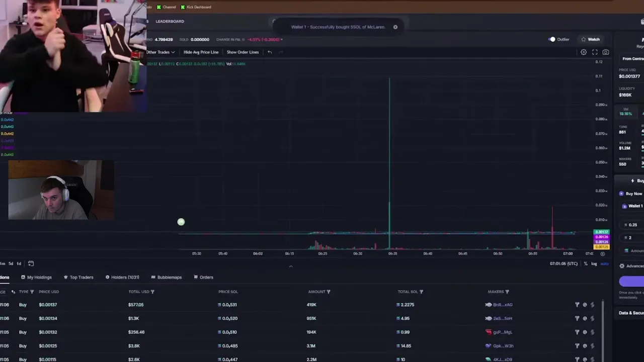Screen dimensions: 644x362
Task: Filter the Makers column
Action: pos(507,292)
